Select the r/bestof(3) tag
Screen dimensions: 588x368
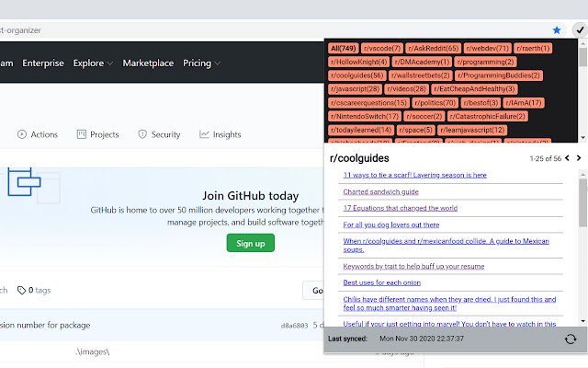(x=480, y=102)
